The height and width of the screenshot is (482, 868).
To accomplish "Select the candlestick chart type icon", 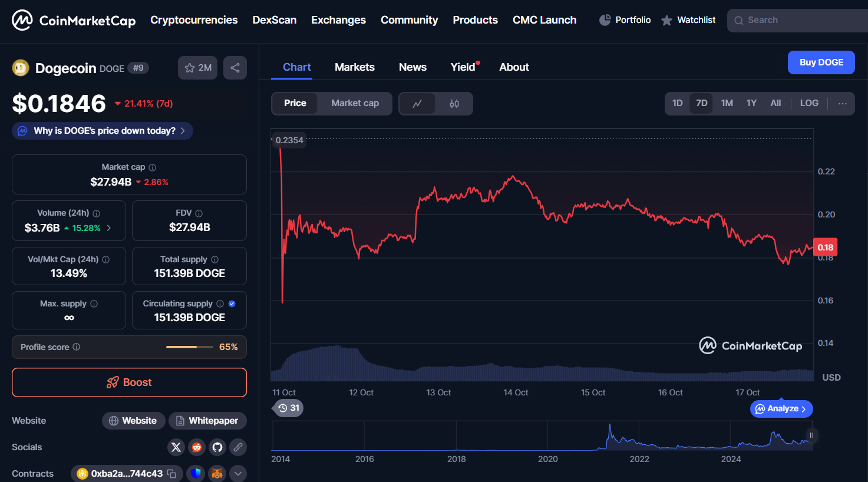I will [x=454, y=104].
